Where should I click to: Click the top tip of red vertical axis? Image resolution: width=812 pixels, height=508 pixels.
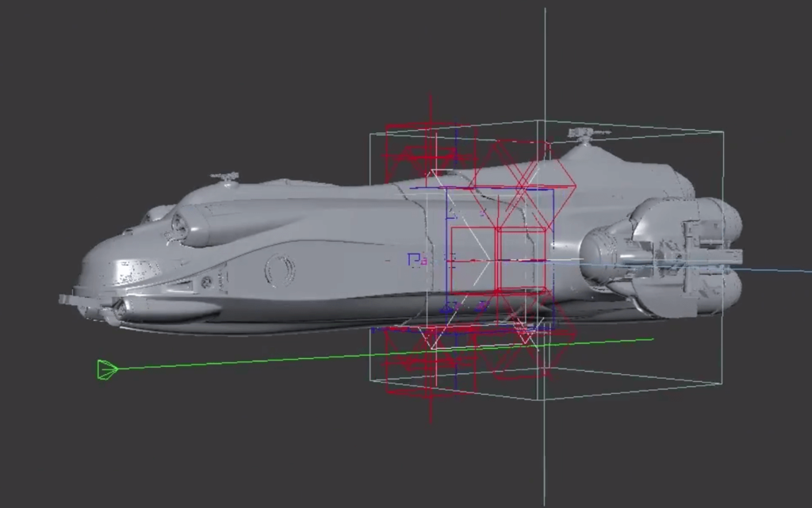click(x=431, y=97)
